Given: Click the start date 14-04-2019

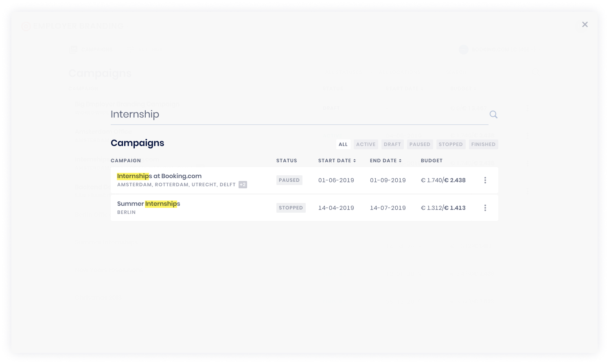Looking at the screenshot, I should pyautogui.click(x=336, y=208).
